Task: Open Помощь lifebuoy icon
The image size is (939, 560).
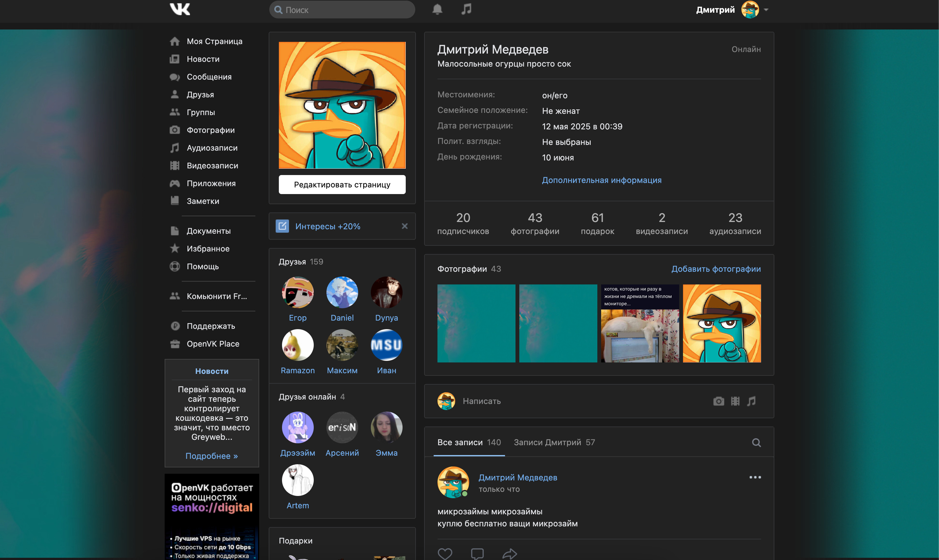Action: click(174, 266)
